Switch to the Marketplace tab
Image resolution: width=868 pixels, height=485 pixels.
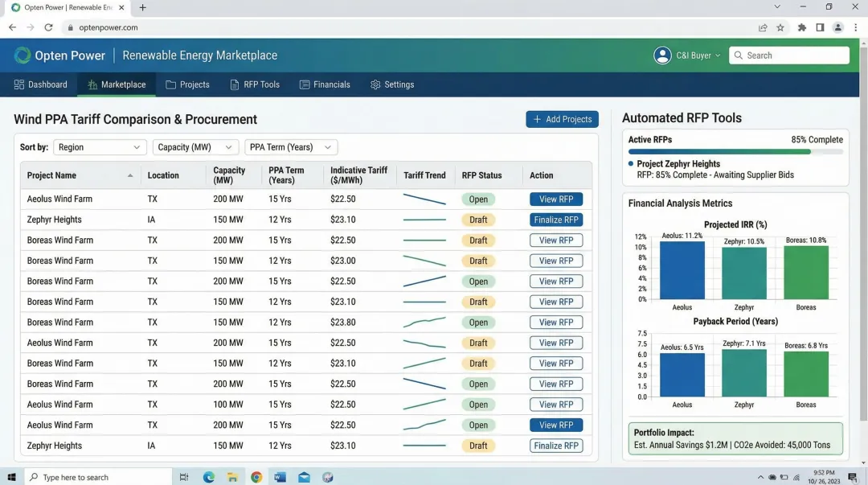tap(116, 84)
